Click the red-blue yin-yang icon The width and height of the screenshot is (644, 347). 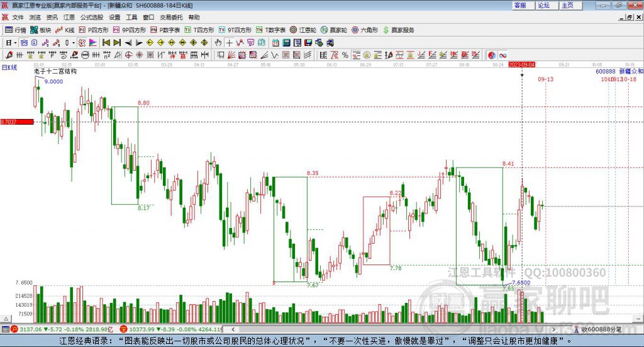[x=492, y=55]
